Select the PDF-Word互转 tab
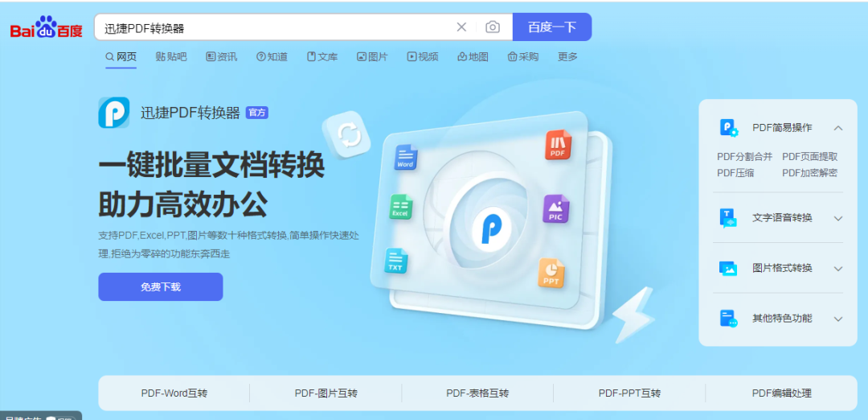 [x=174, y=393]
